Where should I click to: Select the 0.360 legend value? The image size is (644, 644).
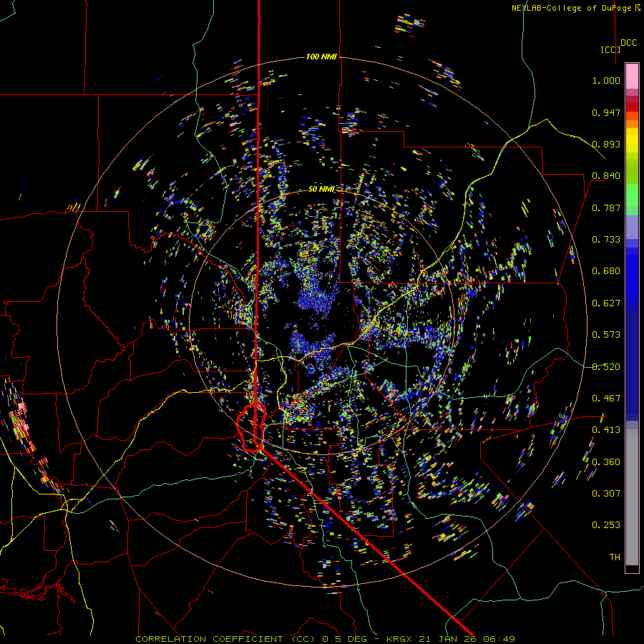click(606, 462)
